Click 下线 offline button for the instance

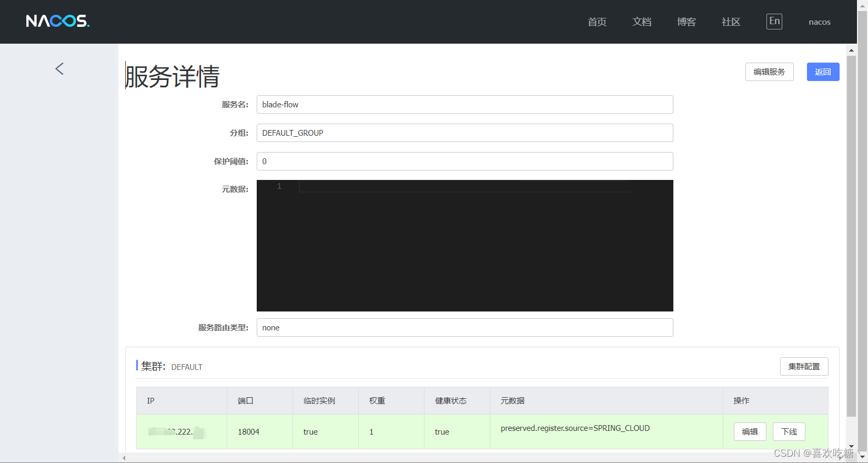point(789,431)
